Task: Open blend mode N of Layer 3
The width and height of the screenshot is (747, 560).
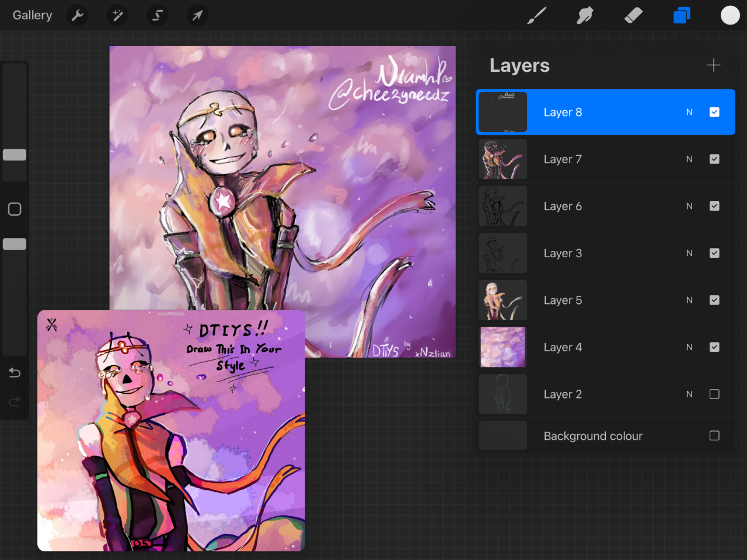Action: click(689, 253)
